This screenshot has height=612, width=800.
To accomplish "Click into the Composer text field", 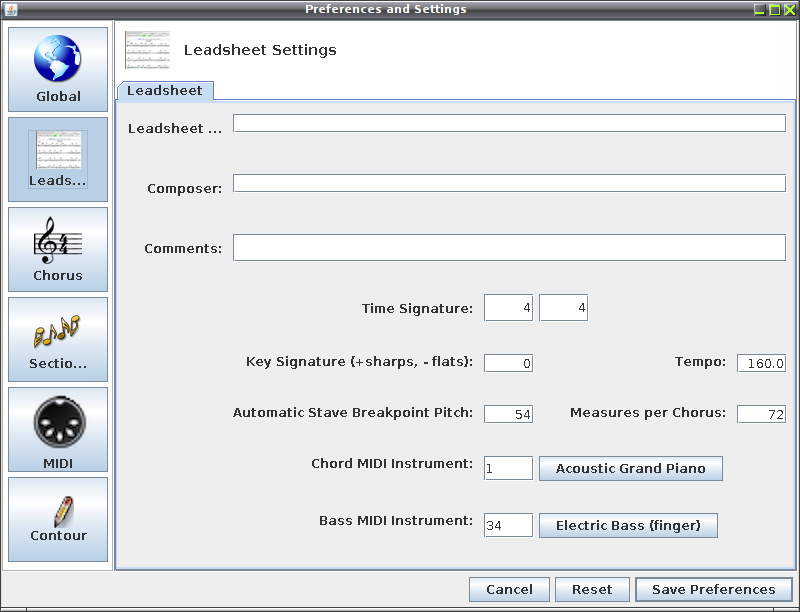I will click(509, 184).
